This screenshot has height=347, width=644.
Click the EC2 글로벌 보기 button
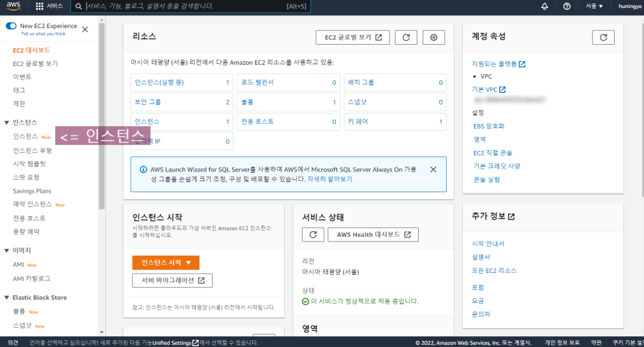[353, 37]
